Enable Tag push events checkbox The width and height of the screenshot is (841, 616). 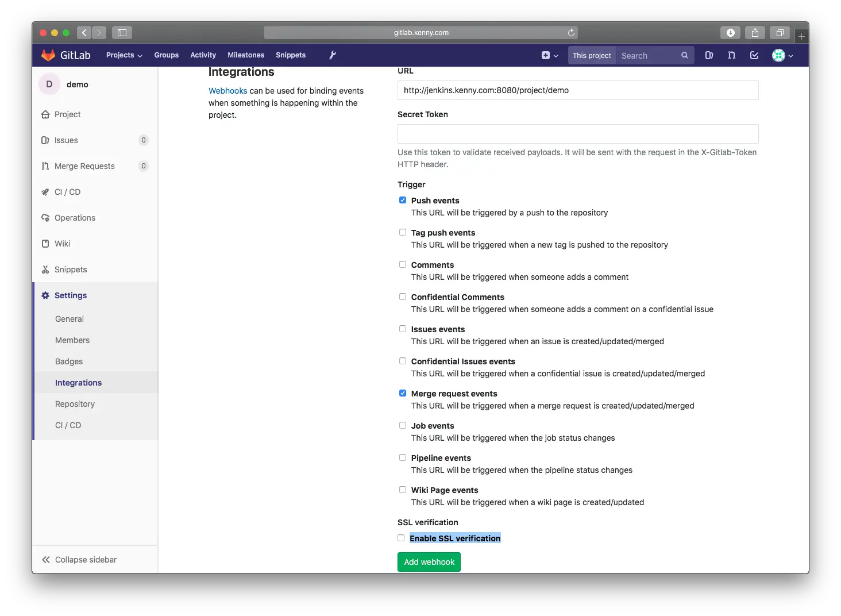tap(403, 232)
